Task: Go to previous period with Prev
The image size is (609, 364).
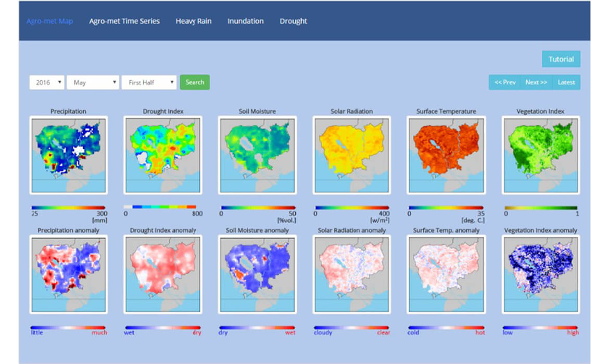Action: pos(504,82)
